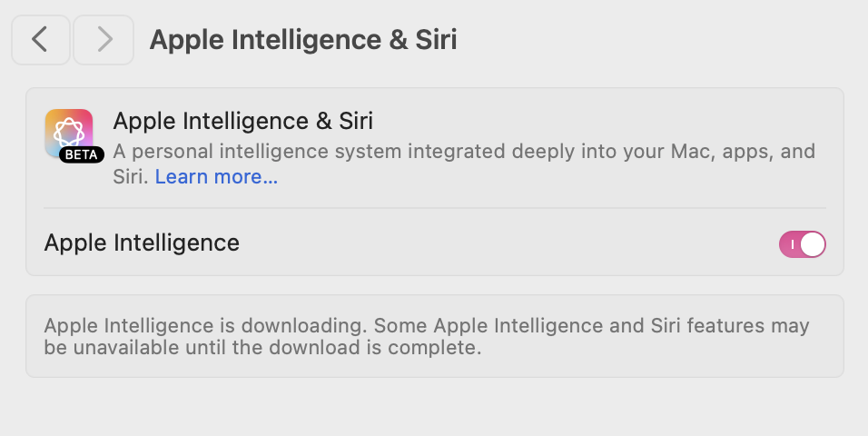The height and width of the screenshot is (436, 868).
Task: Click empty space right of Learn more link
Action: (x=545, y=178)
